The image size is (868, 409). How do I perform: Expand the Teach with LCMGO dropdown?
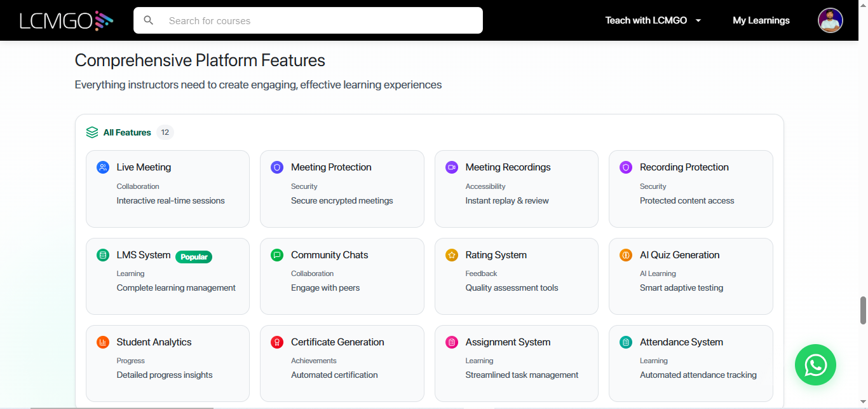[653, 20]
